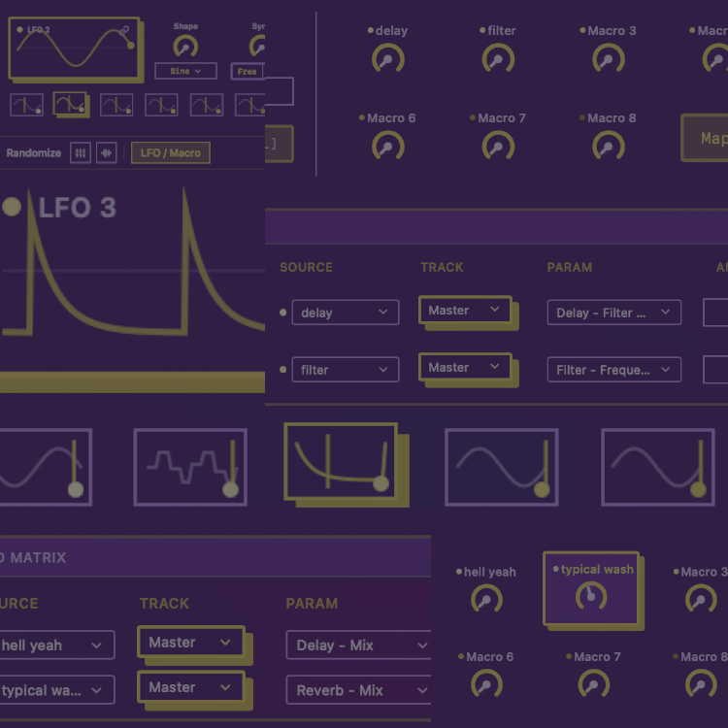Click the Macro 8 knob beside the Map button
728x728 pixels.
point(609,146)
